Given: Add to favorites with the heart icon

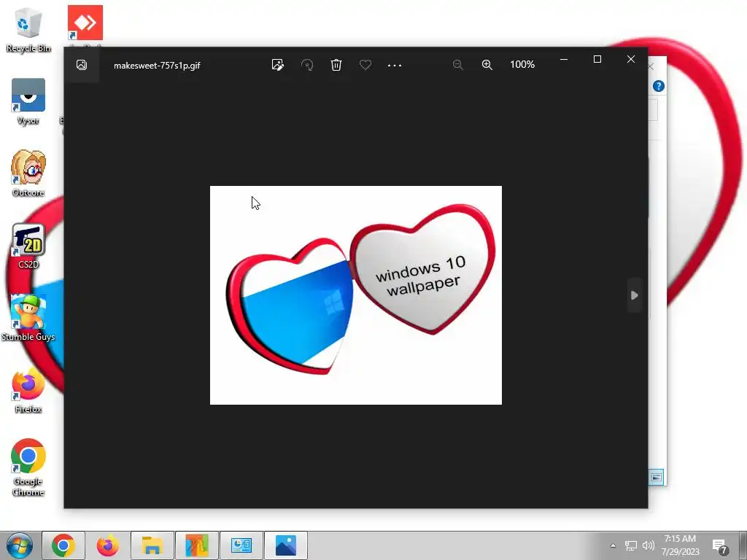Looking at the screenshot, I should click(x=365, y=65).
